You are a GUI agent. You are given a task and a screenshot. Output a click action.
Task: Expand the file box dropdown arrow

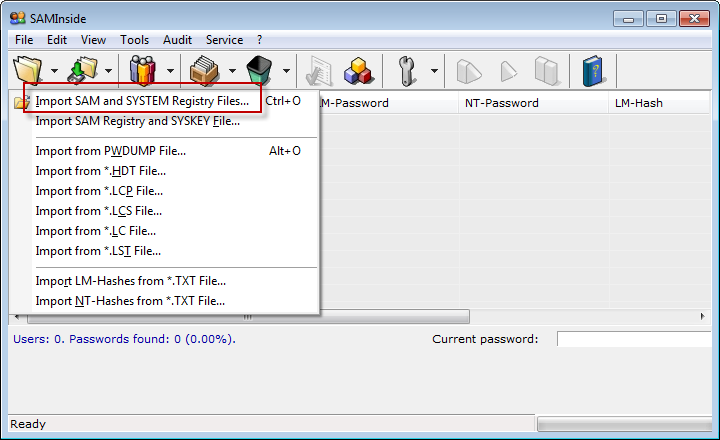(232, 71)
